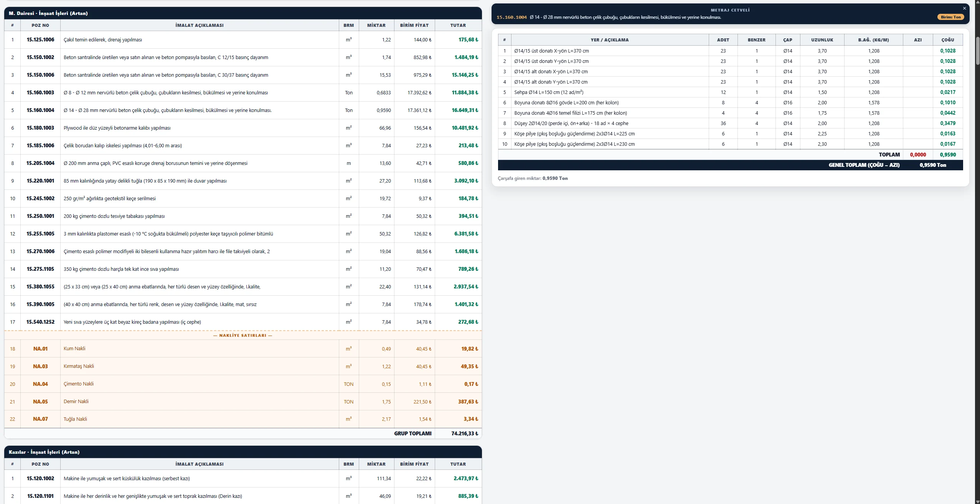Screen dimensions: 980x504
Task: Click the page's vertical scrollbar thumb
Action: [x=977, y=51]
